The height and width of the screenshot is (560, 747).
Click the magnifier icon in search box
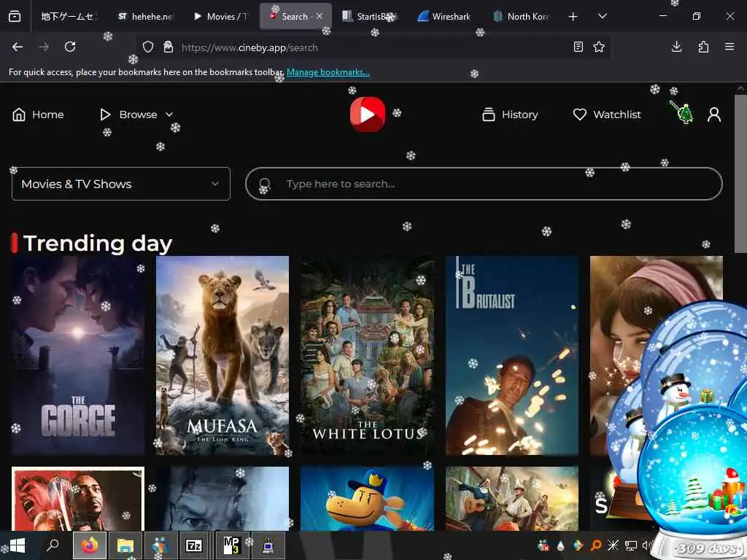[x=265, y=184]
